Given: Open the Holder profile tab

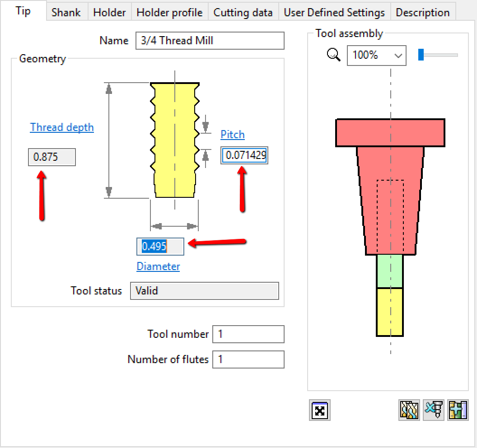Looking at the screenshot, I should 170,13.
